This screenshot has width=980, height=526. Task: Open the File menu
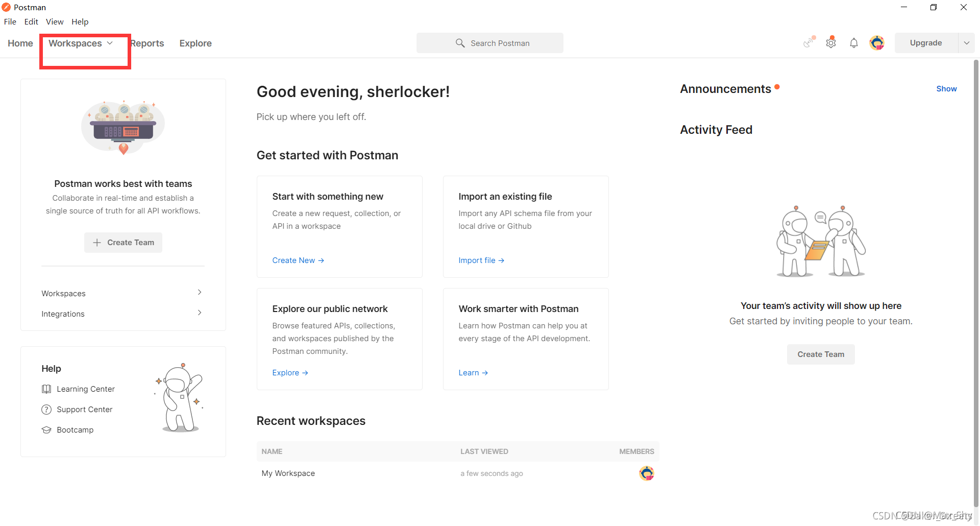click(x=10, y=21)
